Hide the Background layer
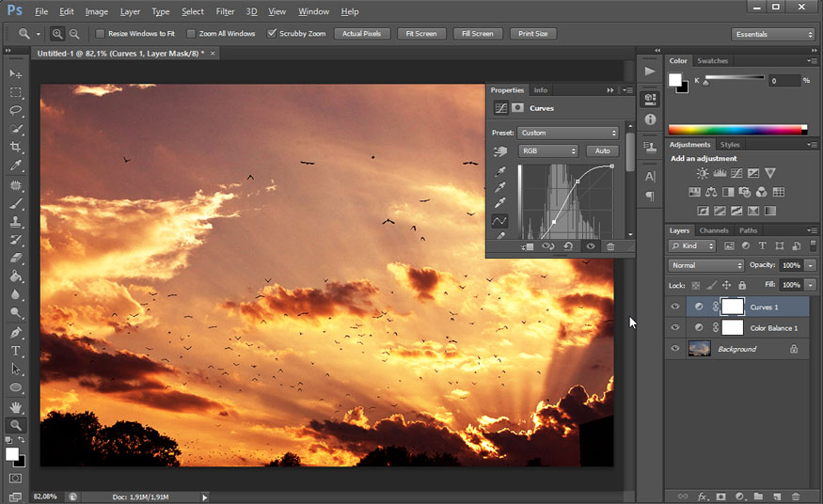 click(x=675, y=348)
